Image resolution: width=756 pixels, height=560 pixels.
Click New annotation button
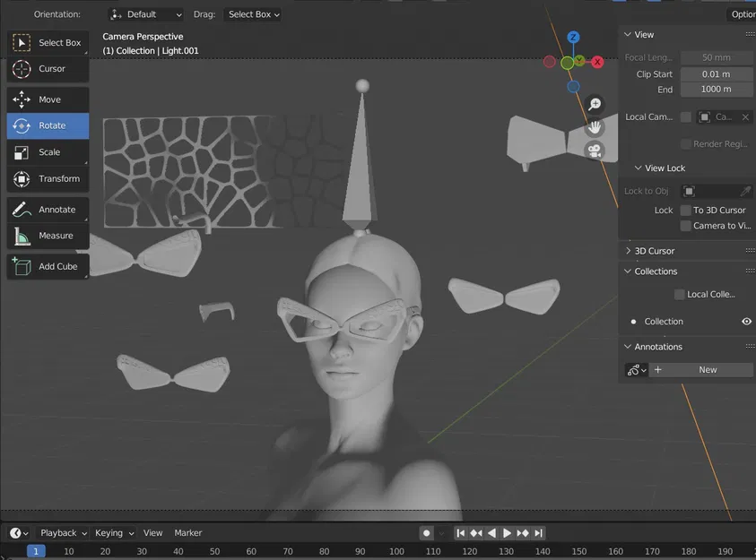click(x=708, y=370)
